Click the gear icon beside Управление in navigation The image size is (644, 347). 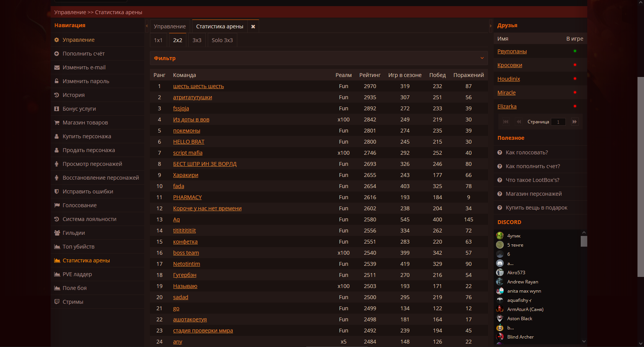click(57, 40)
